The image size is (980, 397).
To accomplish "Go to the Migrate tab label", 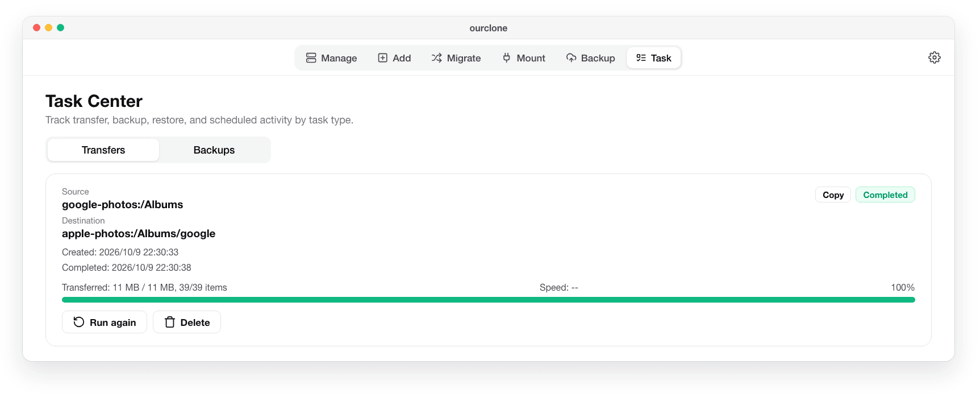I will [x=464, y=58].
